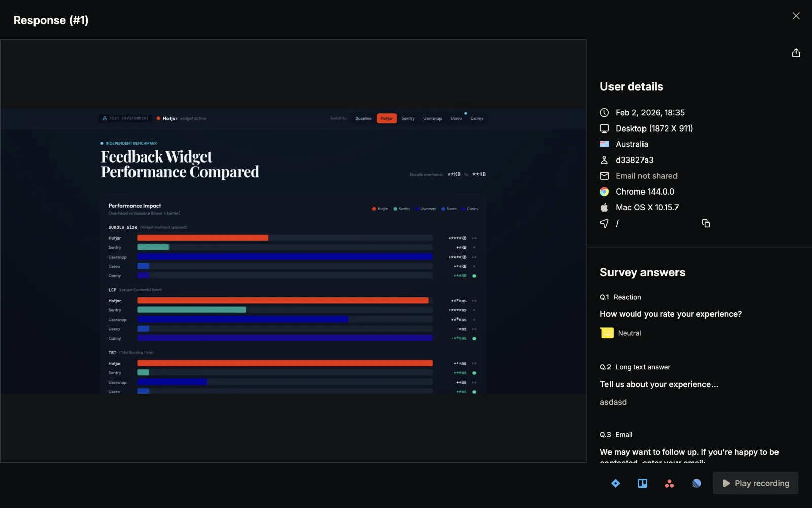812x508 pixels.
Task: Open the share icon in top right
Action: click(x=796, y=53)
